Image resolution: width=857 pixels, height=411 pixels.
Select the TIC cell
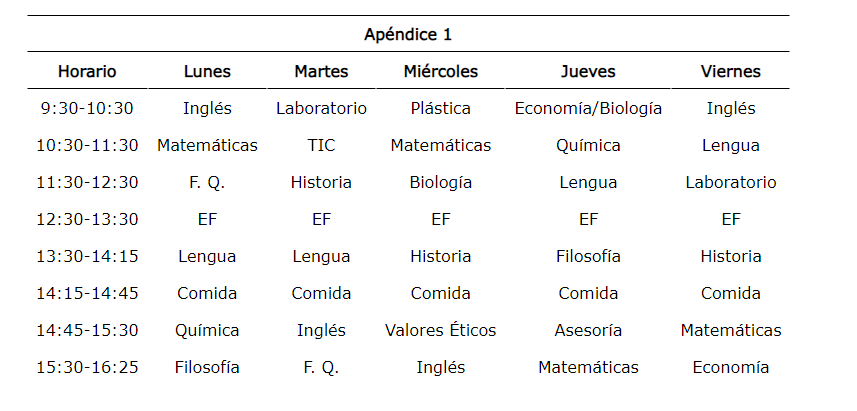click(321, 145)
